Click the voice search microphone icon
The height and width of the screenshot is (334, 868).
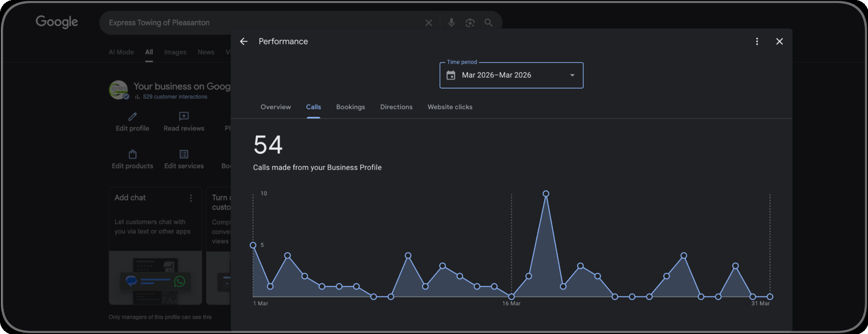pos(451,23)
